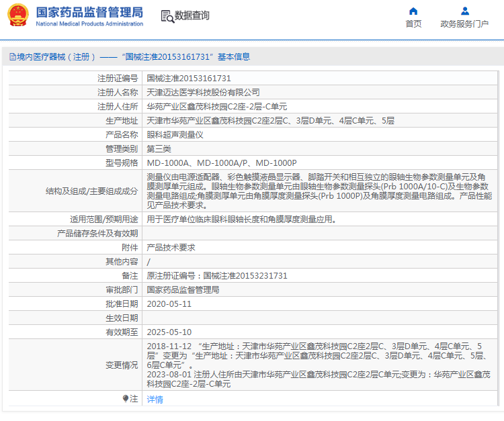This screenshot has height=421, width=504.
Task: Click the 备注 row label
Action: tap(130, 276)
